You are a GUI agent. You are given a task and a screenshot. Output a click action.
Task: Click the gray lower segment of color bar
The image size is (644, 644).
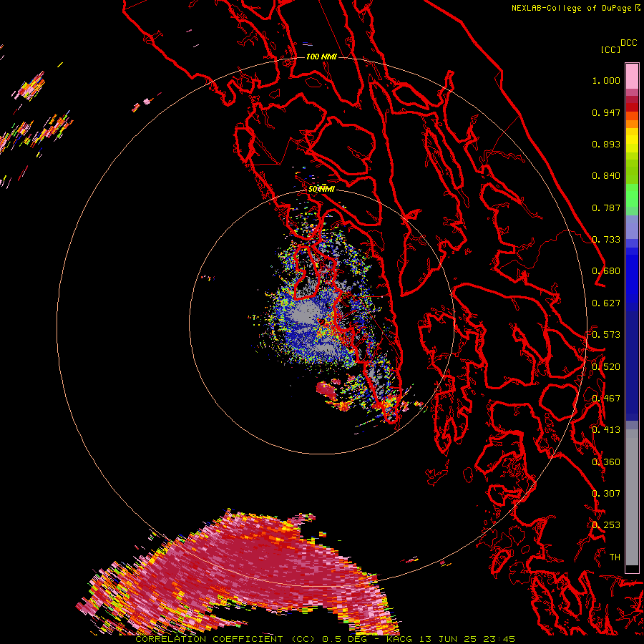[632, 497]
